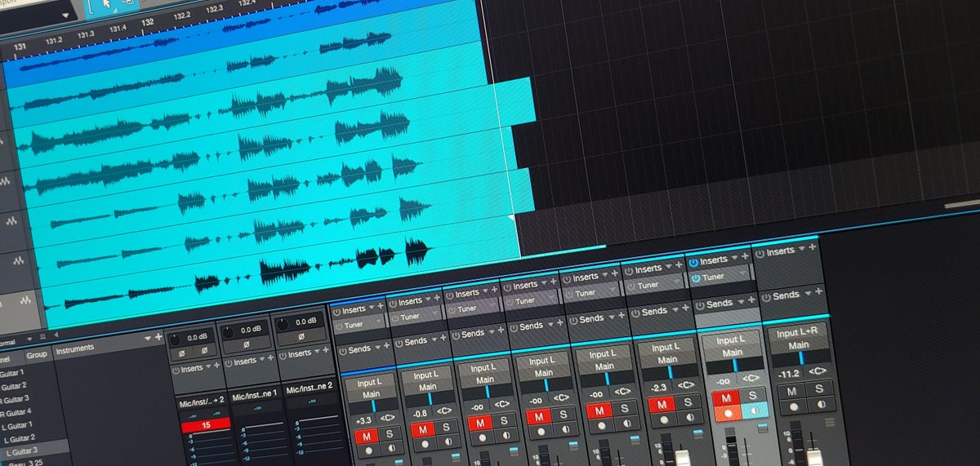Image resolution: width=980 pixels, height=466 pixels.
Task: Add insert on the Mic/Inst..ne 1 input
Action: click(x=272, y=358)
